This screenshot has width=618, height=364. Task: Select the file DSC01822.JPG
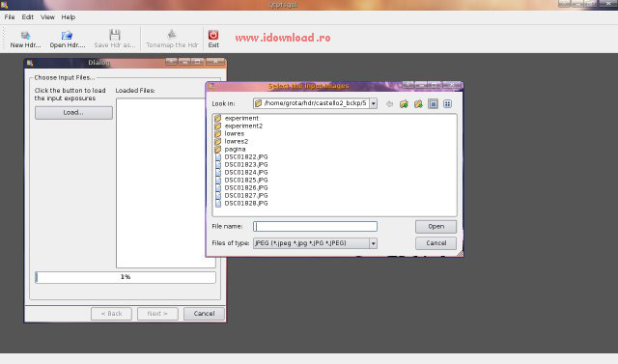click(246, 156)
